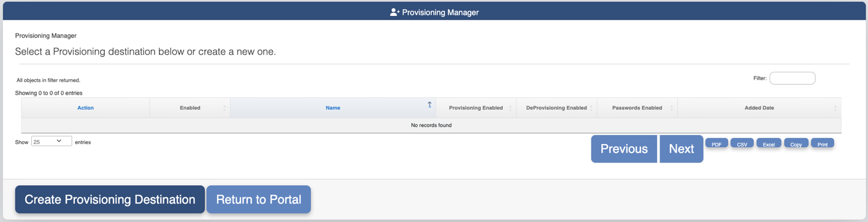Sort by Passwords Enabled column
868x222 pixels.
click(x=637, y=108)
